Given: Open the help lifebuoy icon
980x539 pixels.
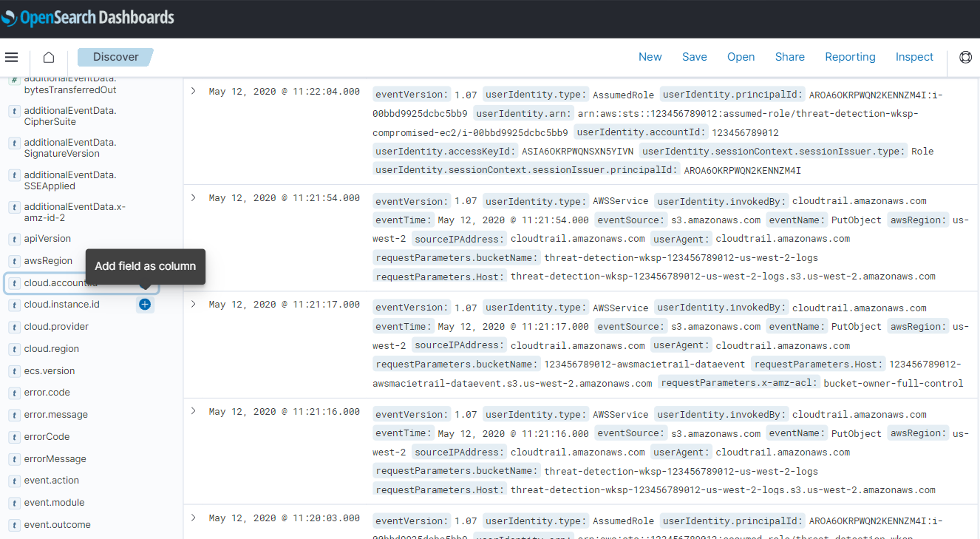Looking at the screenshot, I should [x=965, y=58].
